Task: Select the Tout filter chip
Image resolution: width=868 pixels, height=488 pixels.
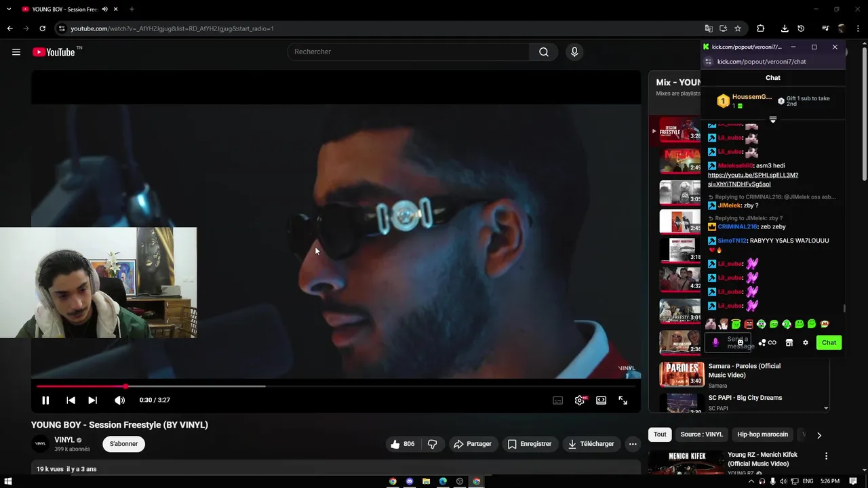Action: coord(660,434)
